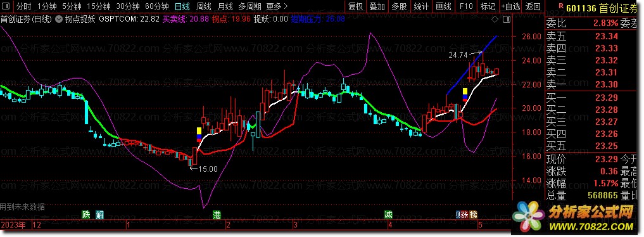Click the 财 event marker icon

(458, 214)
